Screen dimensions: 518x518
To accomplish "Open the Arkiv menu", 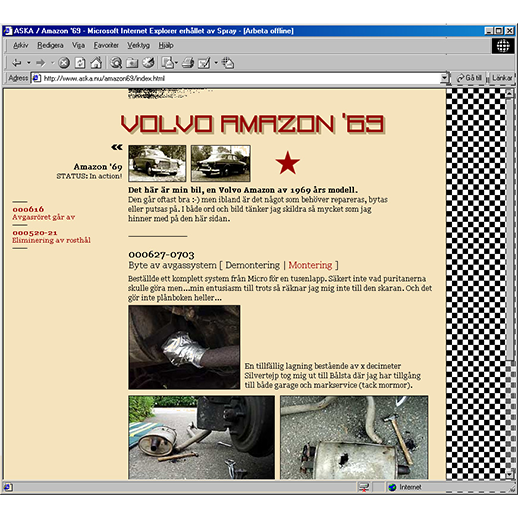I will pos(21,45).
